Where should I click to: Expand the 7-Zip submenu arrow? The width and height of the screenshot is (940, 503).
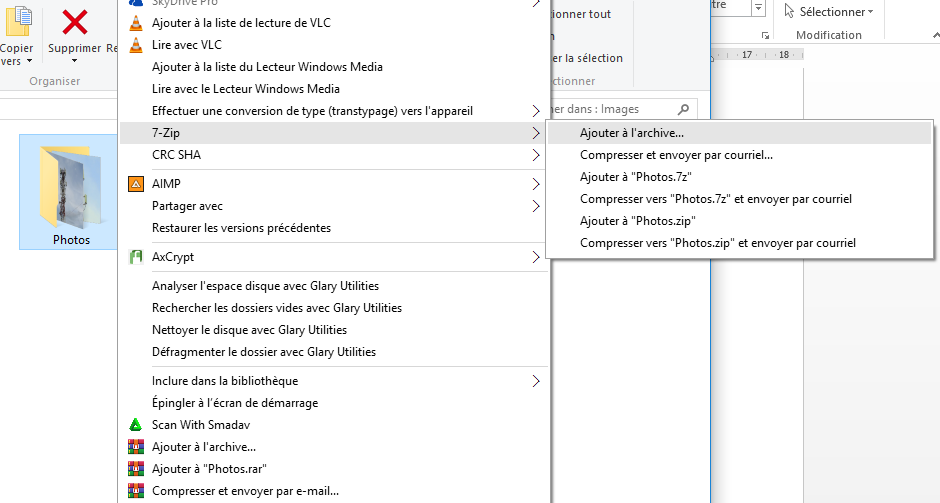[536, 133]
